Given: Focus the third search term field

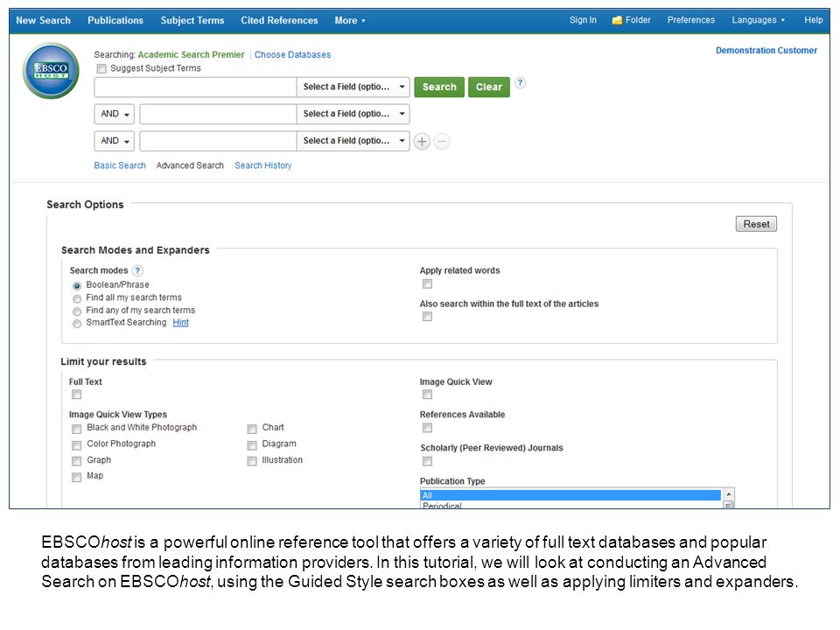Looking at the screenshot, I should (x=218, y=141).
